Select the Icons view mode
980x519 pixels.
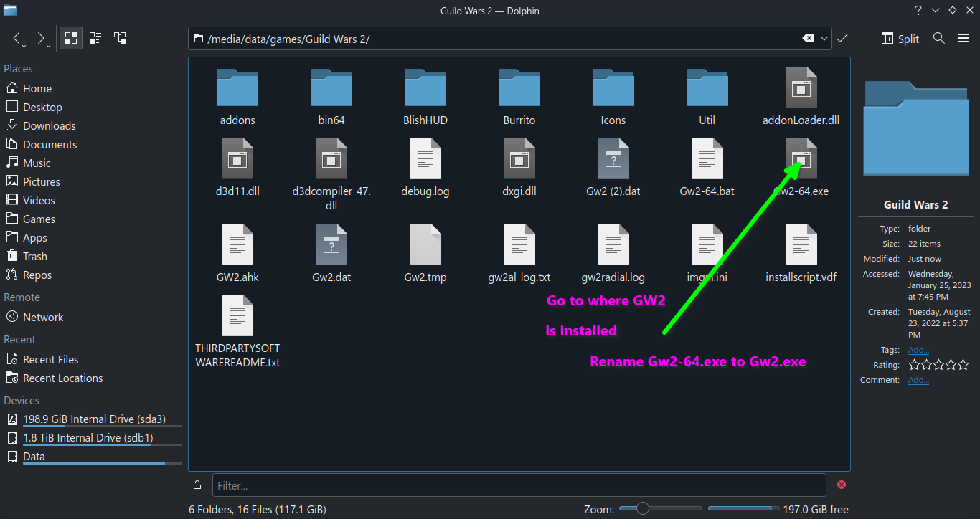pyautogui.click(x=70, y=38)
